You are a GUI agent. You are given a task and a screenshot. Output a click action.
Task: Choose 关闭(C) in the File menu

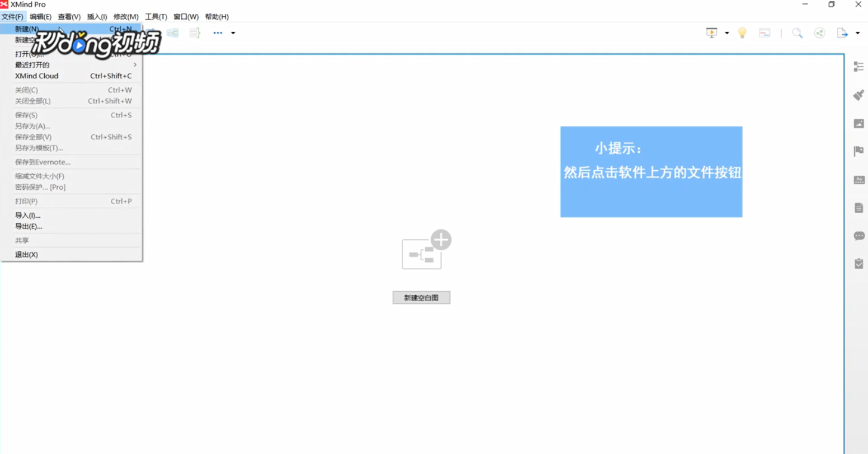(x=71, y=90)
